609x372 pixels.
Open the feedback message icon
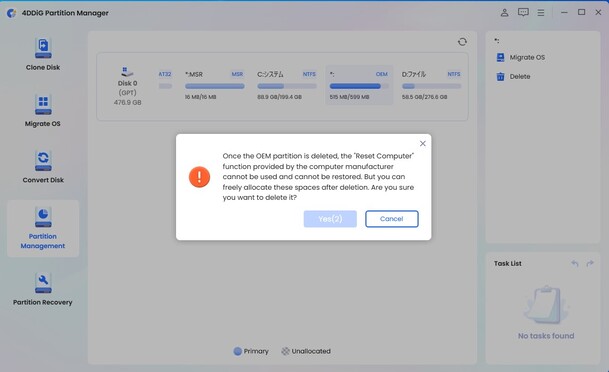[523, 13]
